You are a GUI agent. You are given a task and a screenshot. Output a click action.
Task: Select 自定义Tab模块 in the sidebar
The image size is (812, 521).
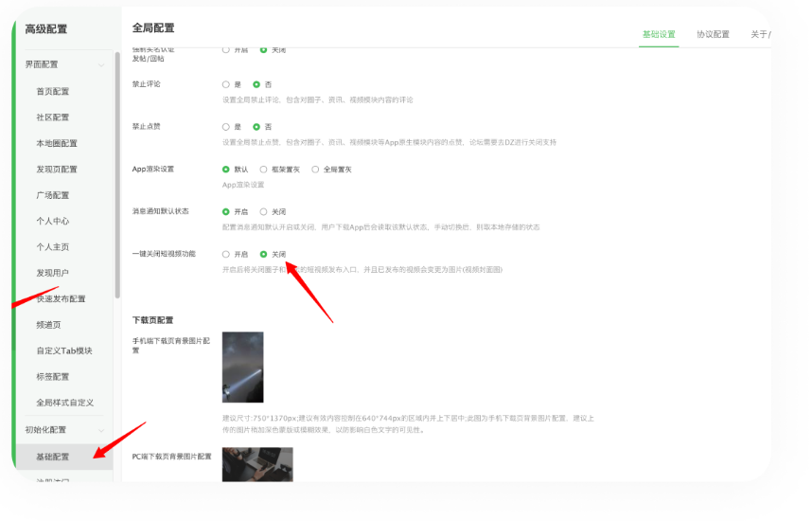click(64, 351)
